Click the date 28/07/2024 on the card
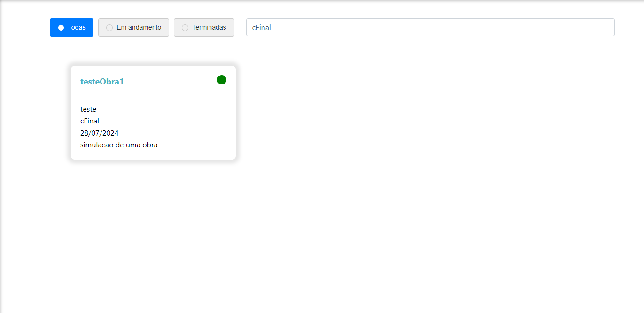 100,133
